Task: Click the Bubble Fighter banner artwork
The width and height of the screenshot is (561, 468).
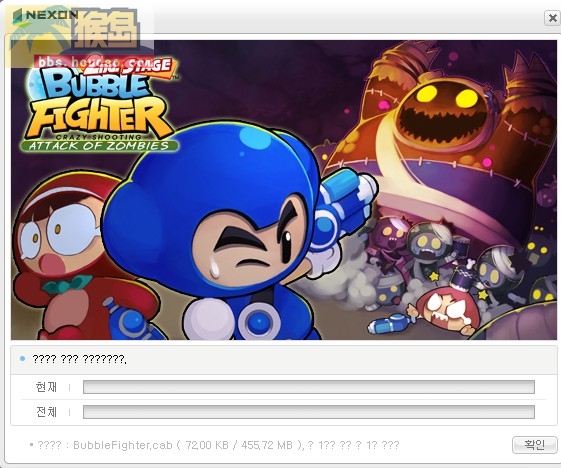Action: point(284,190)
